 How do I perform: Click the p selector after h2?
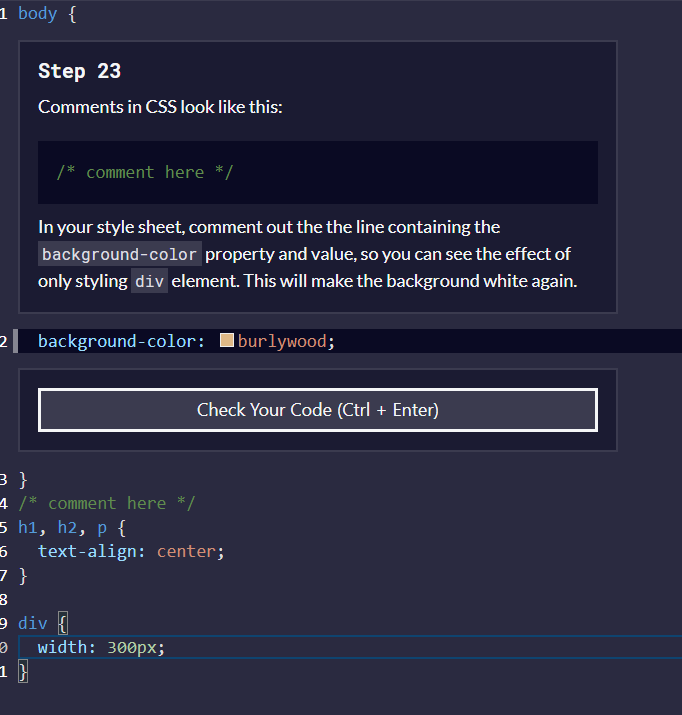[x=102, y=527]
